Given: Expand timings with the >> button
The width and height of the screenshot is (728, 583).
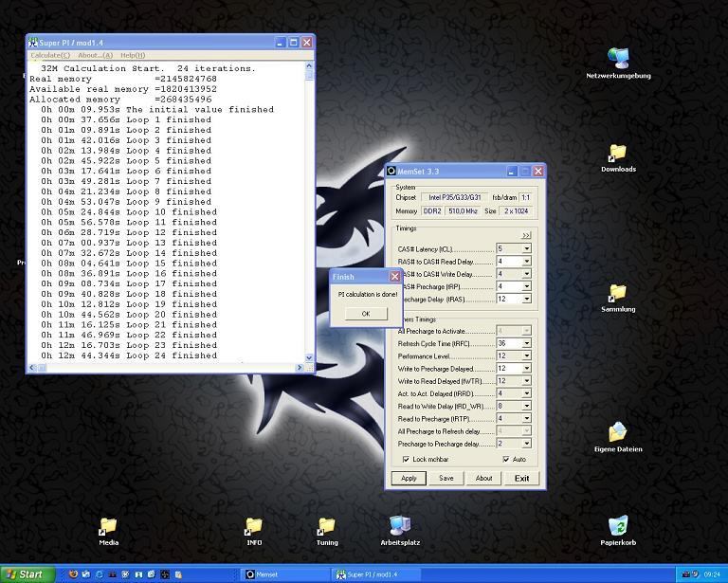Looking at the screenshot, I should (525, 235).
